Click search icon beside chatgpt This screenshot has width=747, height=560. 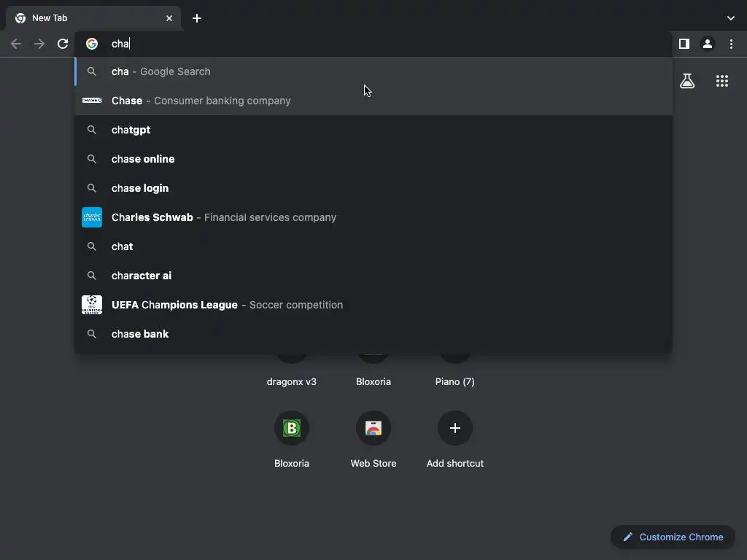[x=92, y=130]
